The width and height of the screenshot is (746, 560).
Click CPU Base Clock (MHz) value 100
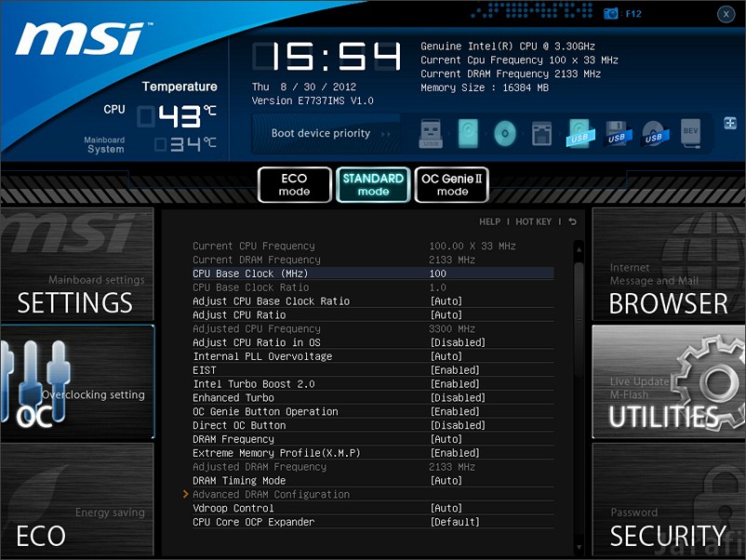coord(438,273)
